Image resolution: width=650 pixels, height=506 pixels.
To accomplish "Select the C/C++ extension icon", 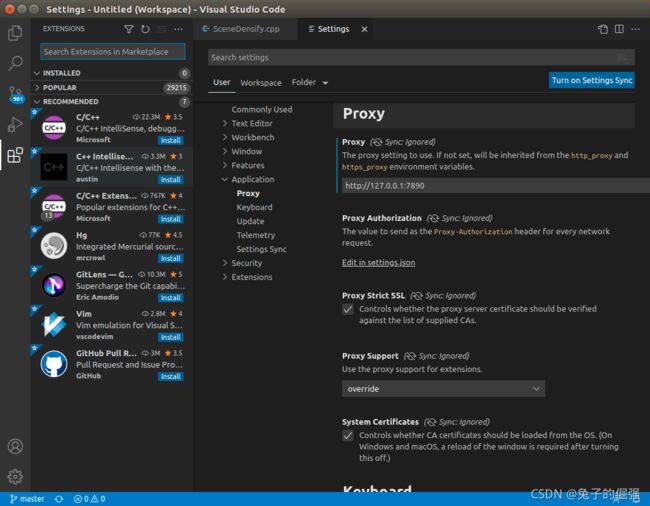I will [54, 128].
